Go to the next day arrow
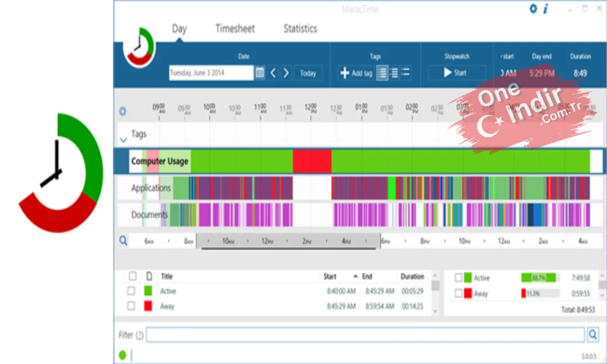This screenshot has width=607, height=364. (286, 73)
